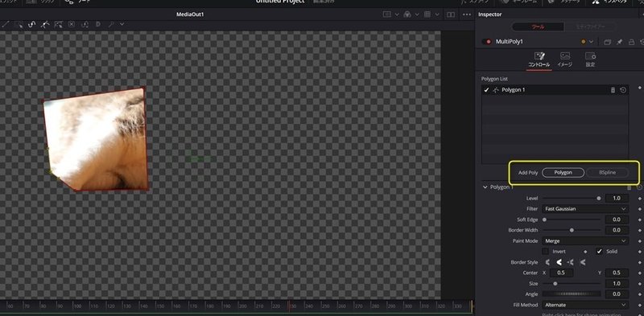Pin the MultiPoly1 node in Inspector
This screenshot has width=644, height=316.
(x=619, y=42)
